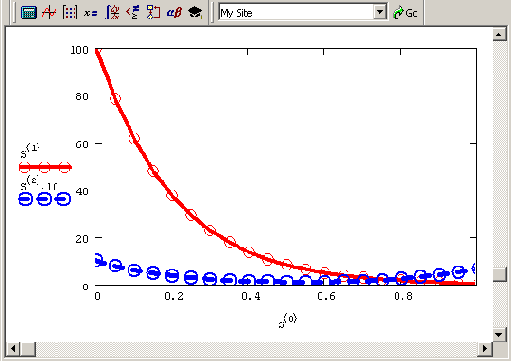
Task: Select the blue S legend trace
Action: 45,199
